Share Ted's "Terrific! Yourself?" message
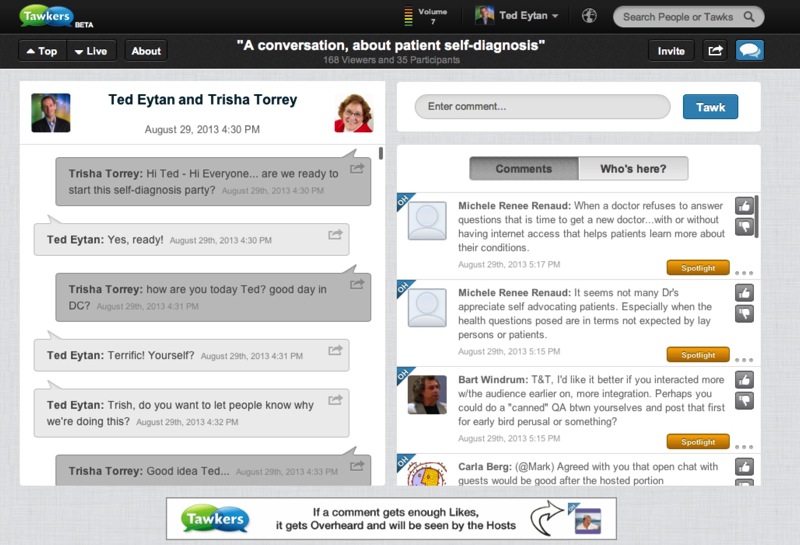 click(335, 350)
